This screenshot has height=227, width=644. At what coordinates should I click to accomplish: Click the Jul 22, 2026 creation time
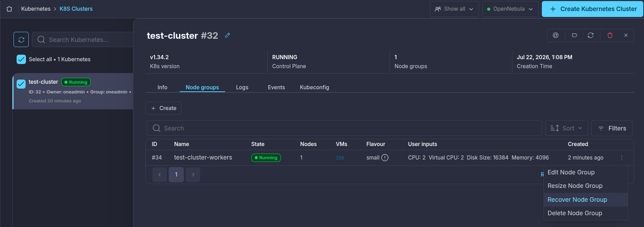pyautogui.click(x=544, y=57)
